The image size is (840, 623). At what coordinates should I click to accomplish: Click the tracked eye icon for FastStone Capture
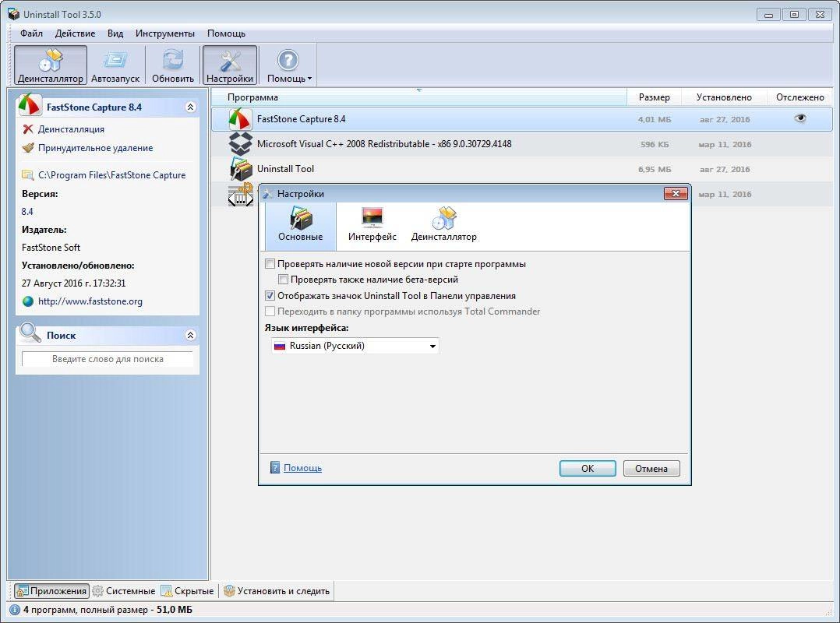coord(799,118)
